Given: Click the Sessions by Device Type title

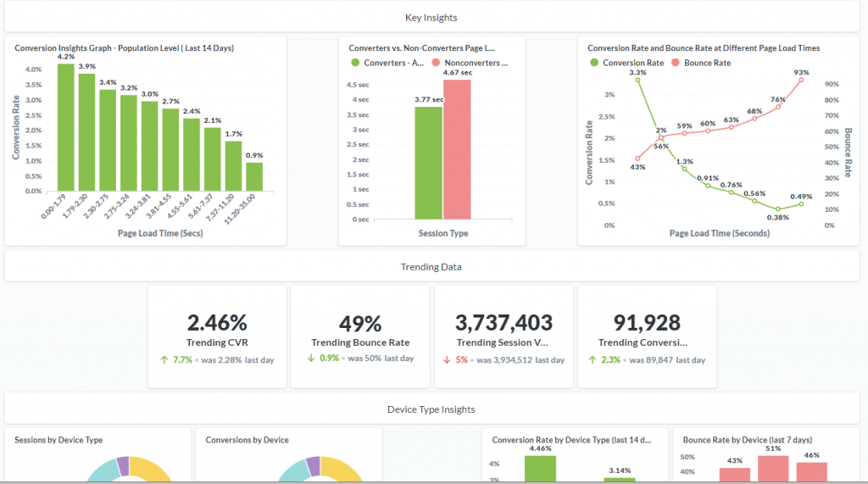Looking at the screenshot, I should tap(58, 440).
